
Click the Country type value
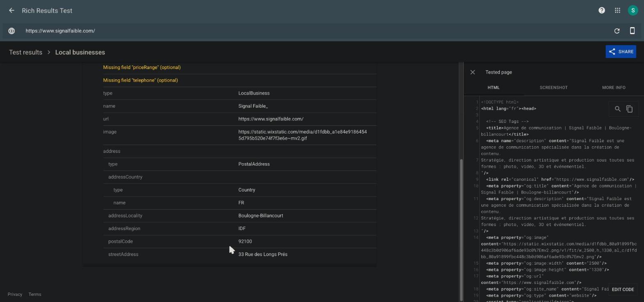point(247,190)
